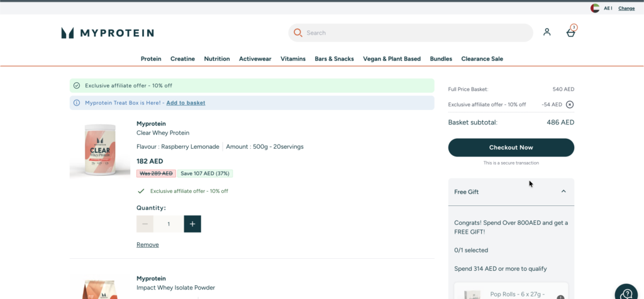
Task: Click the '182 AED' product price
Action: pyautogui.click(x=150, y=161)
